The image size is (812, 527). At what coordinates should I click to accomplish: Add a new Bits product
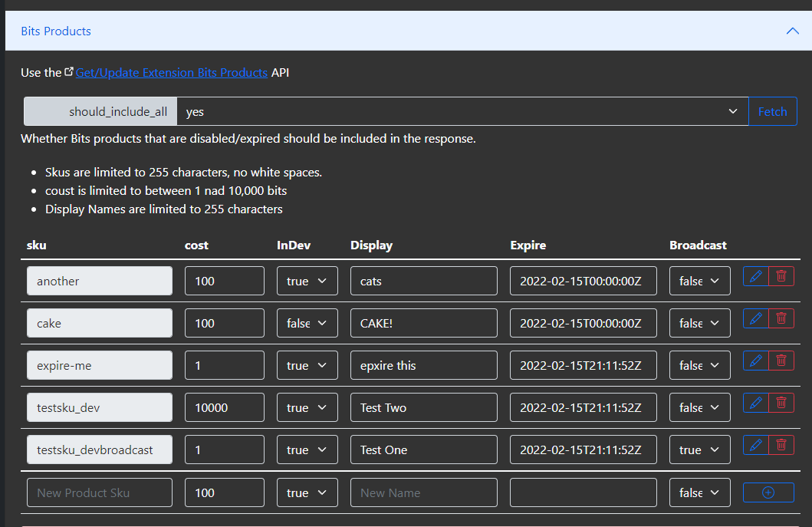768,492
